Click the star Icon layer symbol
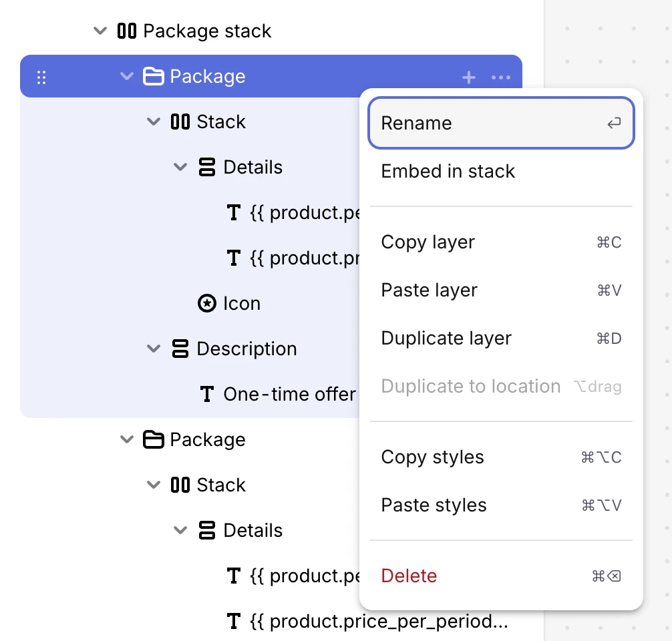The height and width of the screenshot is (641, 672). pyautogui.click(x=207, y=303)
